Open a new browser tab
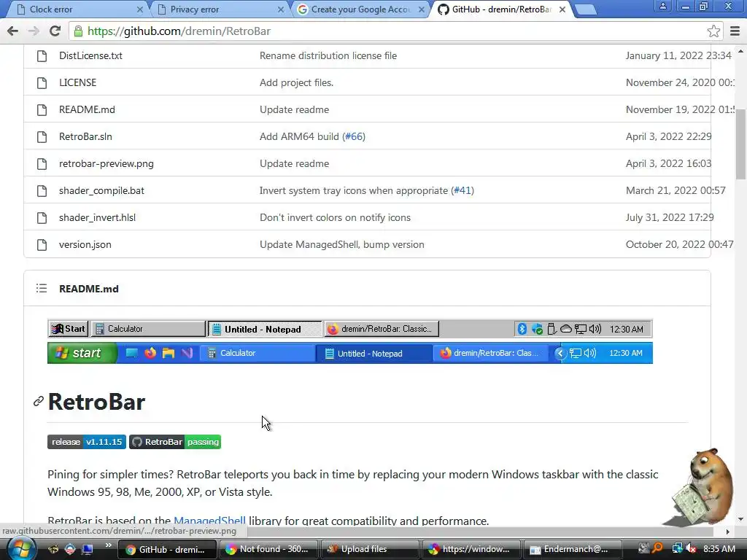Screen dimensions: 747x560 [585, 9]
